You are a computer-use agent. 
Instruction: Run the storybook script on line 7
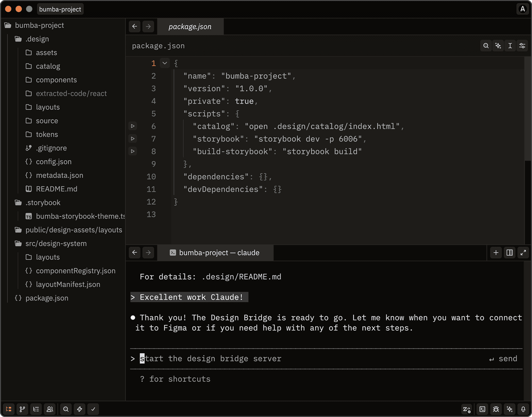pyautogui.click(x=133, y=139)
